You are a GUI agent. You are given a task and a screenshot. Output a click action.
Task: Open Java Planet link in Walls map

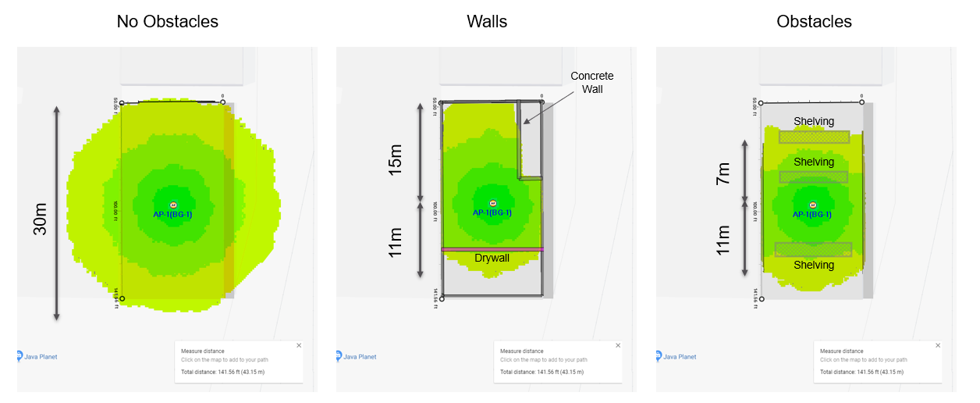(361, 357)
